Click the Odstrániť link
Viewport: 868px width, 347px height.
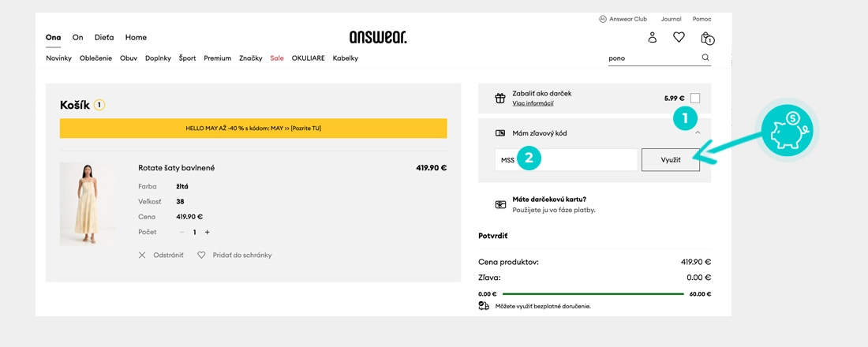click(x=168, y=256)
